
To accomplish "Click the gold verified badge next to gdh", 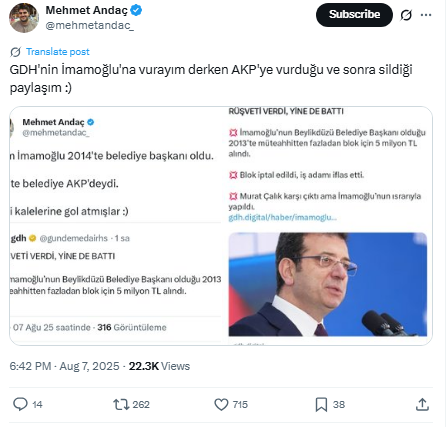I will point(32,238).
